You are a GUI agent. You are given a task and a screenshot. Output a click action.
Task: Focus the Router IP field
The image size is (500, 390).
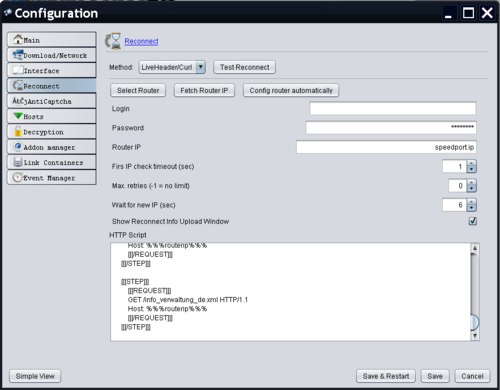pyautogui.click(x=386, y=147)
